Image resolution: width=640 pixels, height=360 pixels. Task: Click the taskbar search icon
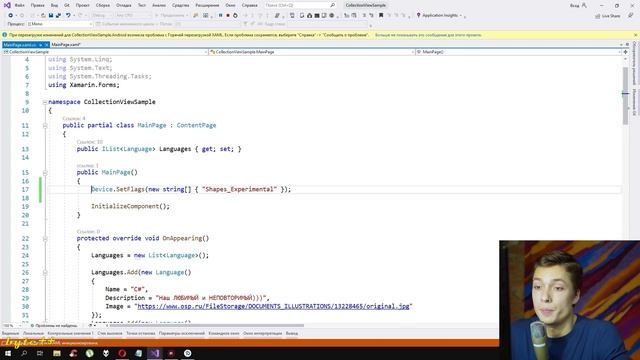(24, 353)
